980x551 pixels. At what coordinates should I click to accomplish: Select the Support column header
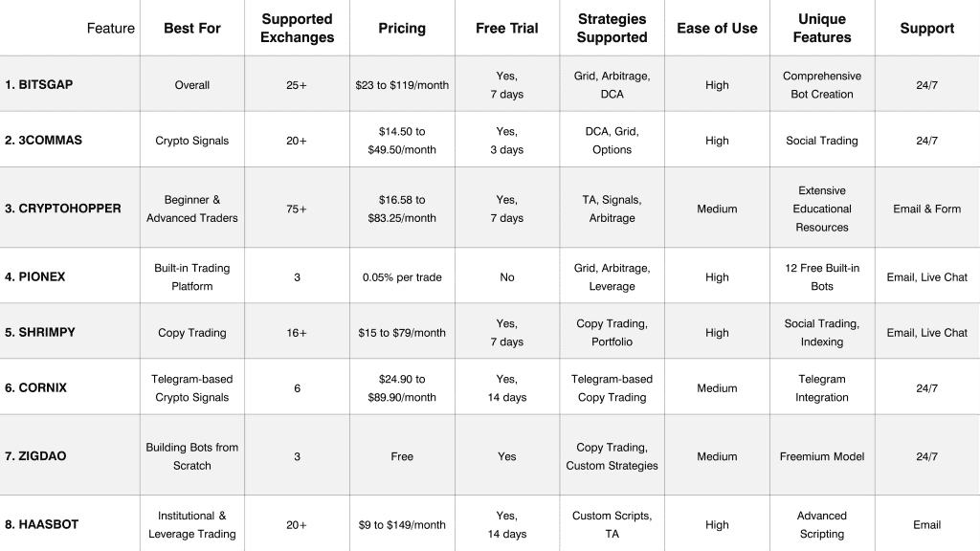[x=926, y=29]
